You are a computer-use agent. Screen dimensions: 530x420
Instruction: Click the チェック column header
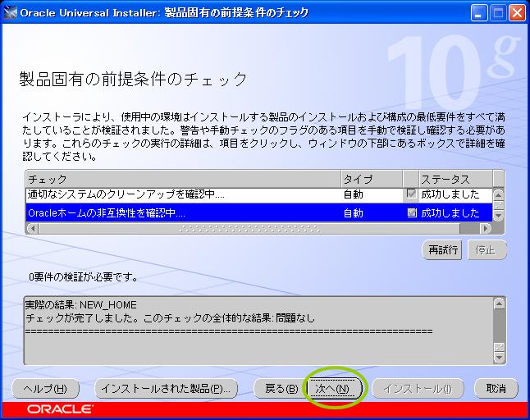pos(184,179)
